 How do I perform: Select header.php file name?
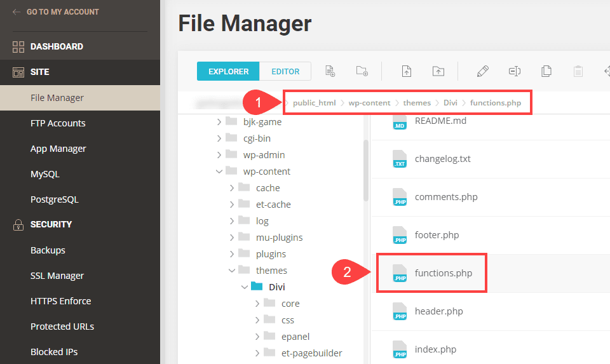pyautogui.click(x=439, y=311)
